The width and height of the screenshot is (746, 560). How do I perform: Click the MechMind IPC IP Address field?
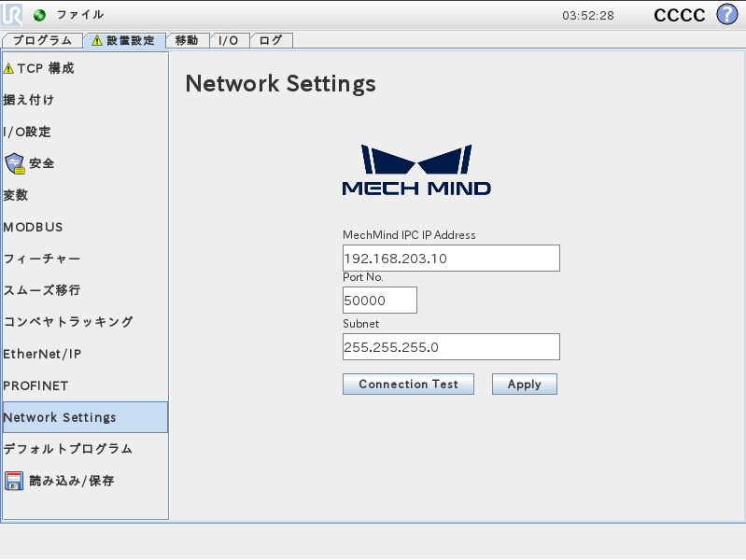(x=451, y=259)
